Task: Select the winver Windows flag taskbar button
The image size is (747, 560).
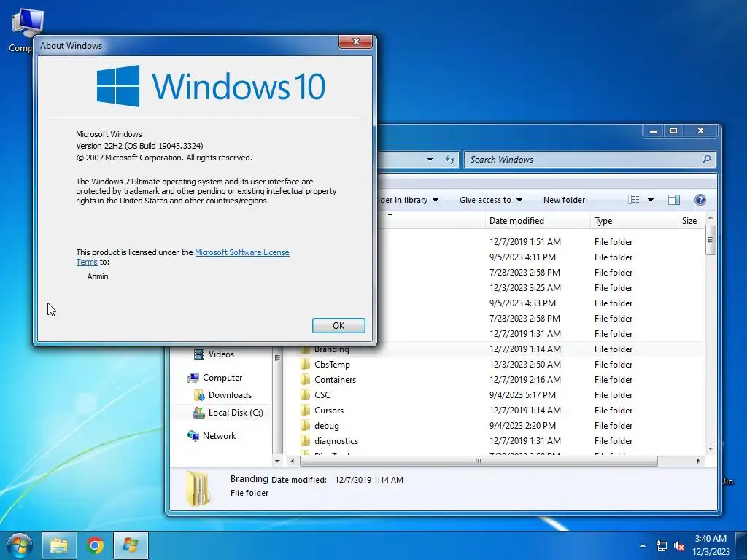Action: [131, 545]
